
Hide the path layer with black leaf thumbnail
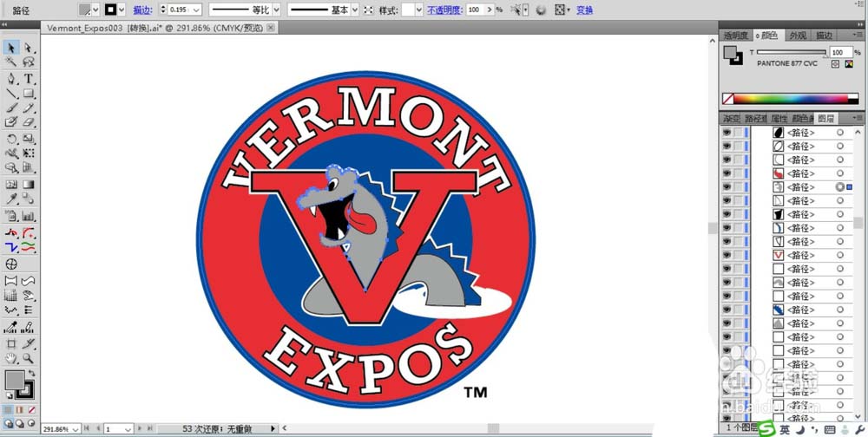click(727, 133)
